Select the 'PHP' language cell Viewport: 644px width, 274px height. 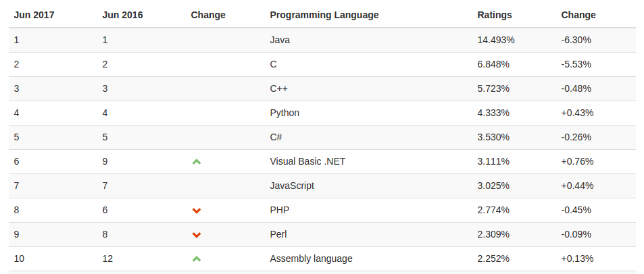[x=280, y=210]
